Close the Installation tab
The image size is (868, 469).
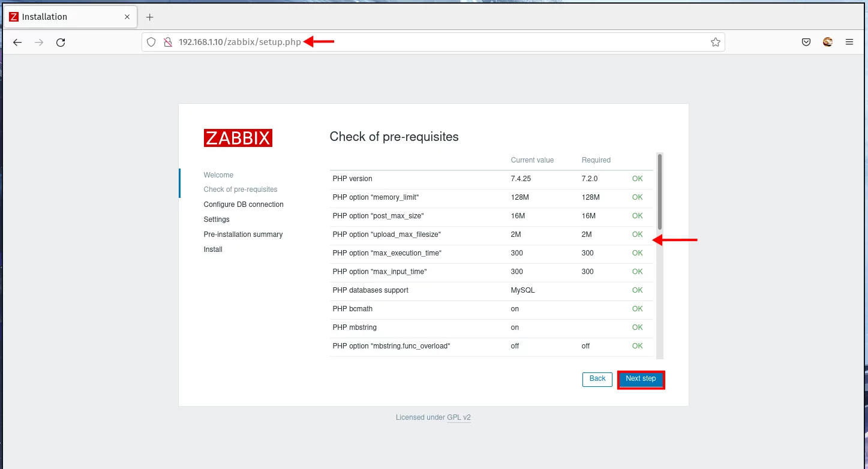127,17
